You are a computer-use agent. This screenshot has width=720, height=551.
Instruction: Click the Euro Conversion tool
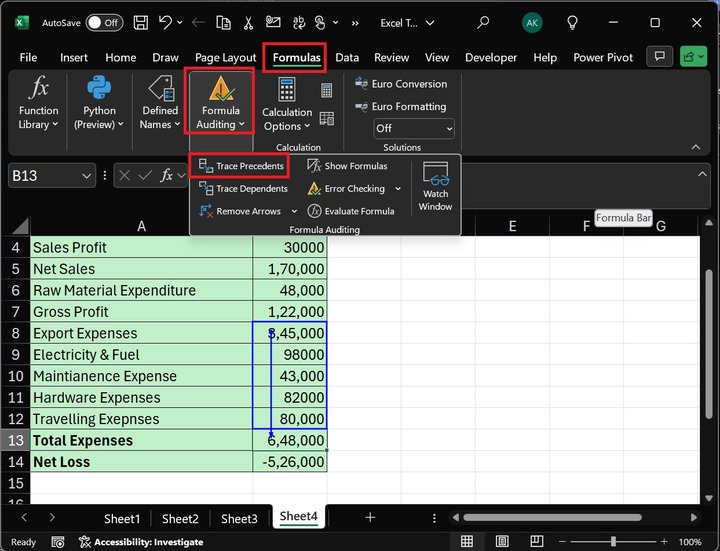click(400, 84)
